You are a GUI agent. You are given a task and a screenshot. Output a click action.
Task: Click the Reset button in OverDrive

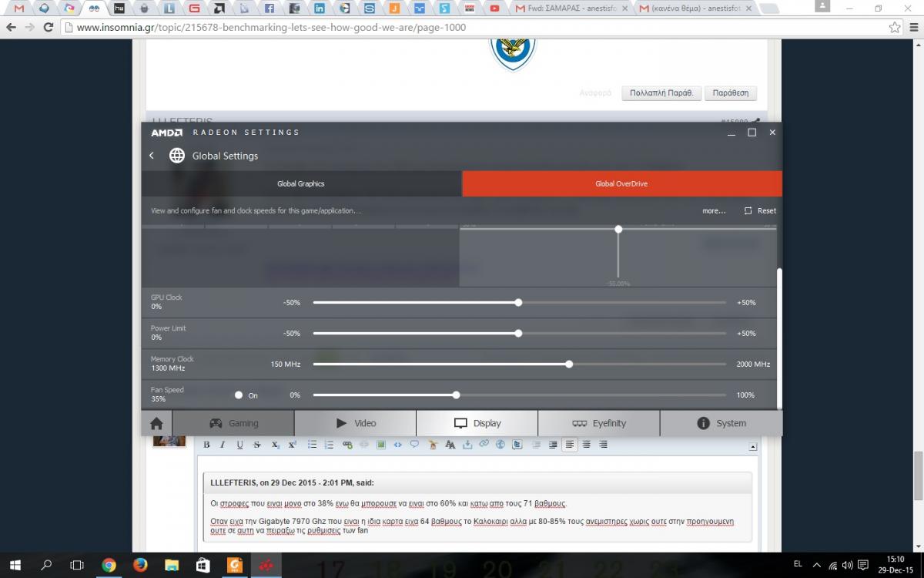(x=760, y=210)
